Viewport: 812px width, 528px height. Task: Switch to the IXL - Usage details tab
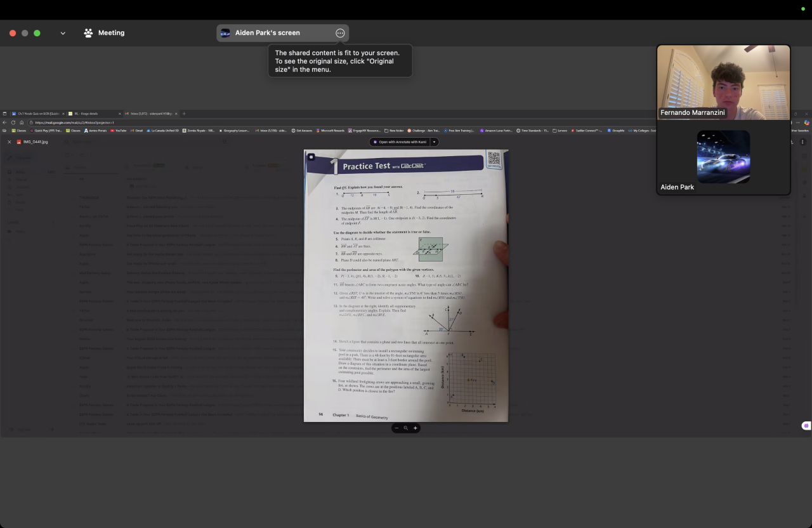(x=94, y=114)
